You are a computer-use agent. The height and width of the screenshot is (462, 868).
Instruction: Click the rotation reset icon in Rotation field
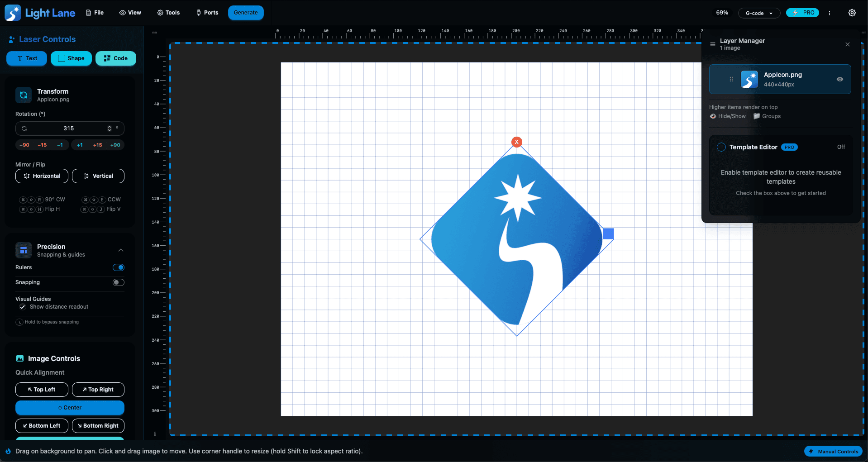click(x=24, y=129)
